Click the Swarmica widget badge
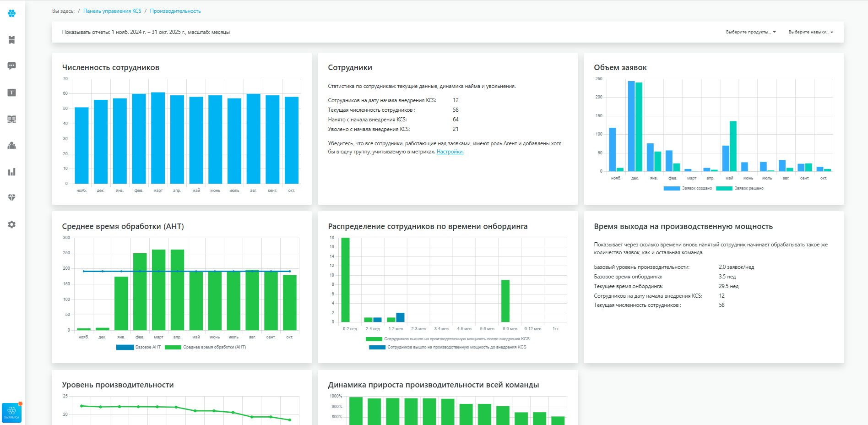This screenshot has width=868, height=425. click(x=11, y=413)
